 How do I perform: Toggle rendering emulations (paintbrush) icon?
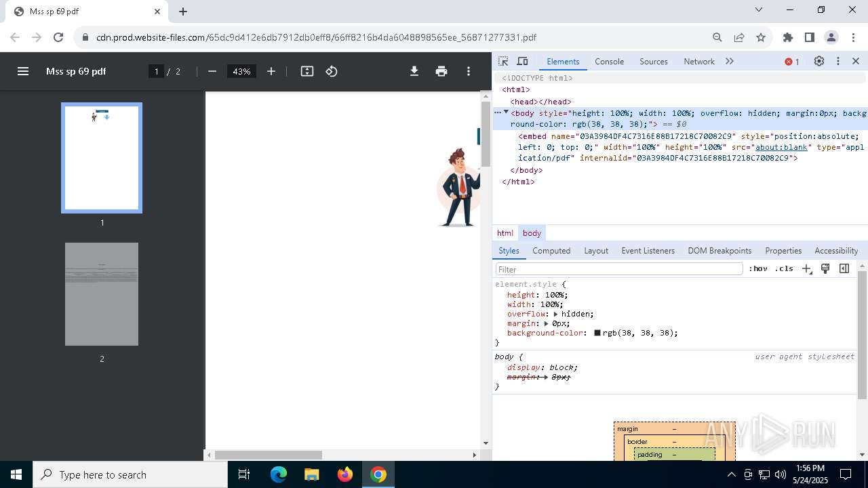(x=825, y=269)
